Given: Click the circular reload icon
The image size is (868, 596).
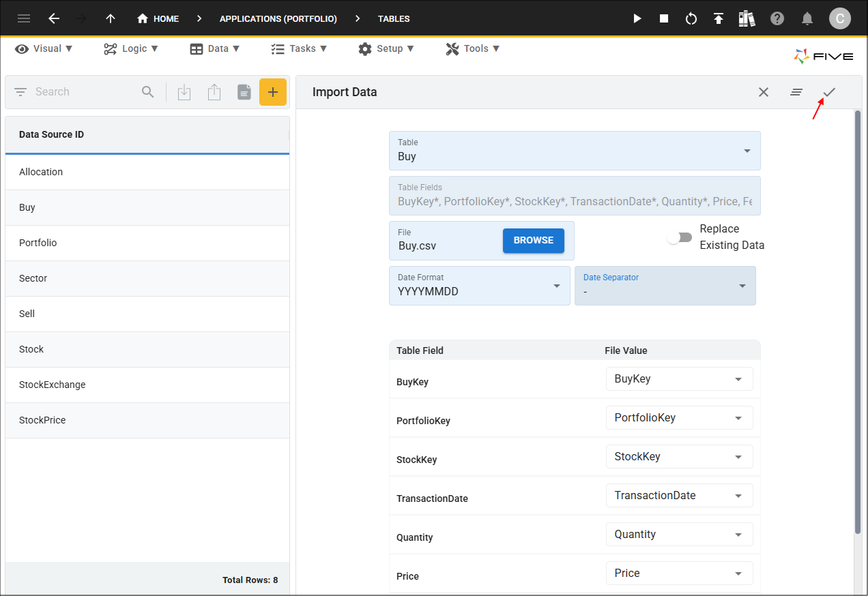Looking at the screenshot, I should pos(691,18).
